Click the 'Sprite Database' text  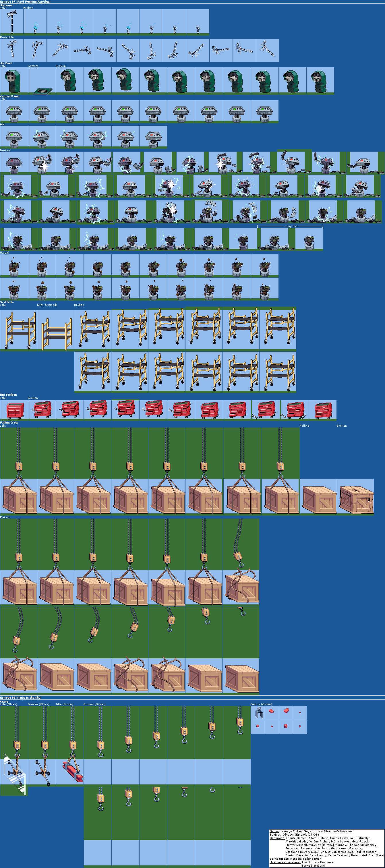313,866
